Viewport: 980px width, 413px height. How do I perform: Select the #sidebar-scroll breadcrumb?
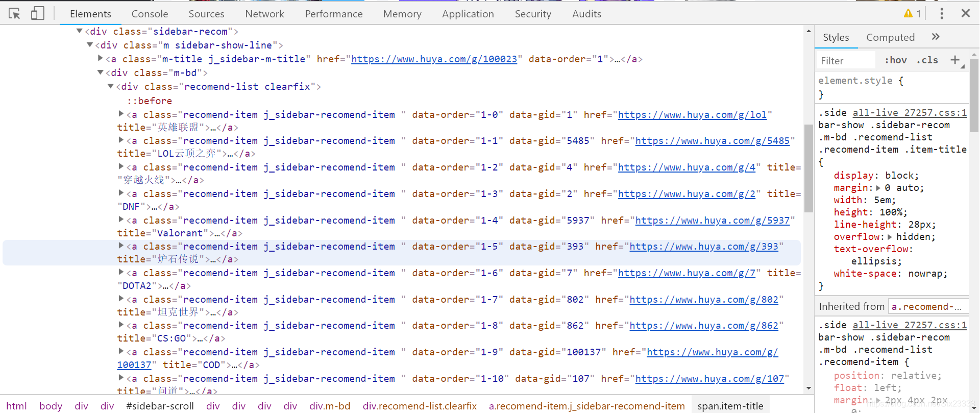pyautogui.click(x=160, y=406)
